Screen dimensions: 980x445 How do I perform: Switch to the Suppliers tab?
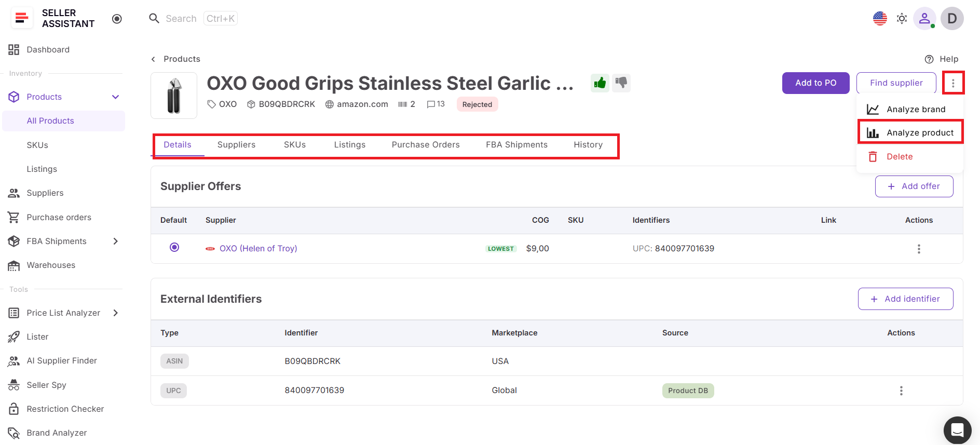[x=236, y=145]
